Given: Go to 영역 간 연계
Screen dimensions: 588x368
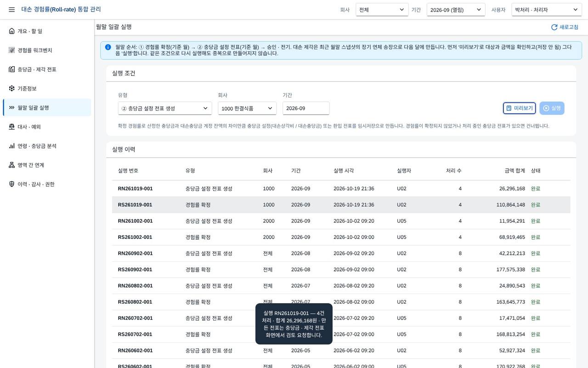Looking at the screenshot, I should (x=47, y=165).
